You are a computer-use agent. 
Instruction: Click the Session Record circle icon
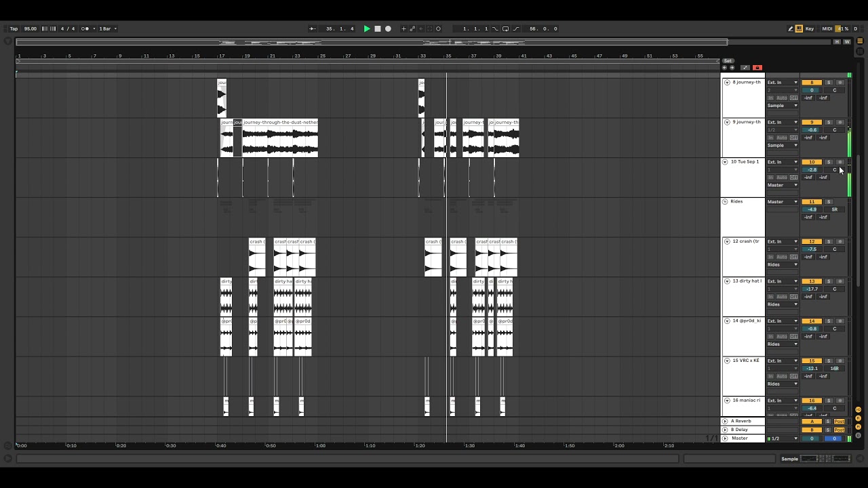[438, 28]
